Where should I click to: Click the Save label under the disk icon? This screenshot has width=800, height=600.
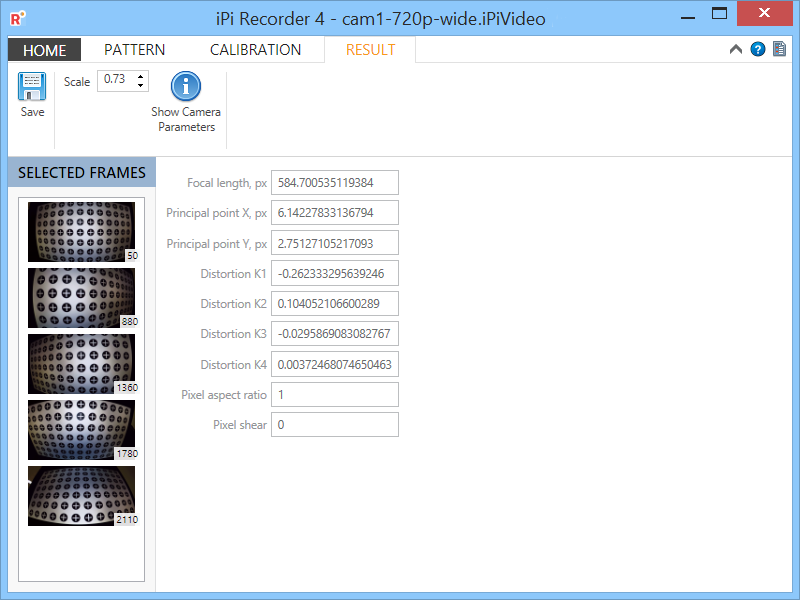pyautogui.click(x=32, y=112)
